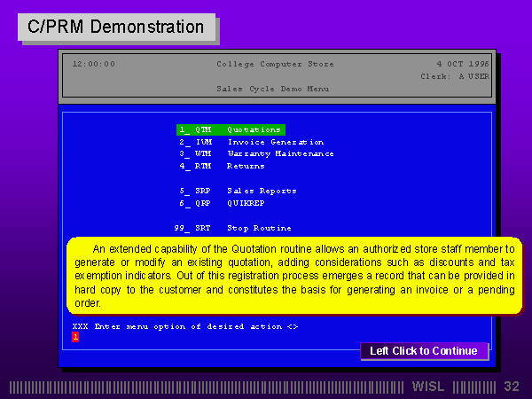Screen dimensions: 532x399
Task: Open Sales Reports from the menu
Action: 238,191
